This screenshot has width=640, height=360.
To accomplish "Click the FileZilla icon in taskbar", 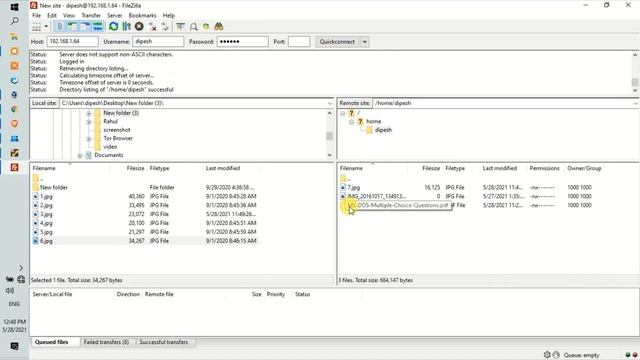I will click(14, 167).
